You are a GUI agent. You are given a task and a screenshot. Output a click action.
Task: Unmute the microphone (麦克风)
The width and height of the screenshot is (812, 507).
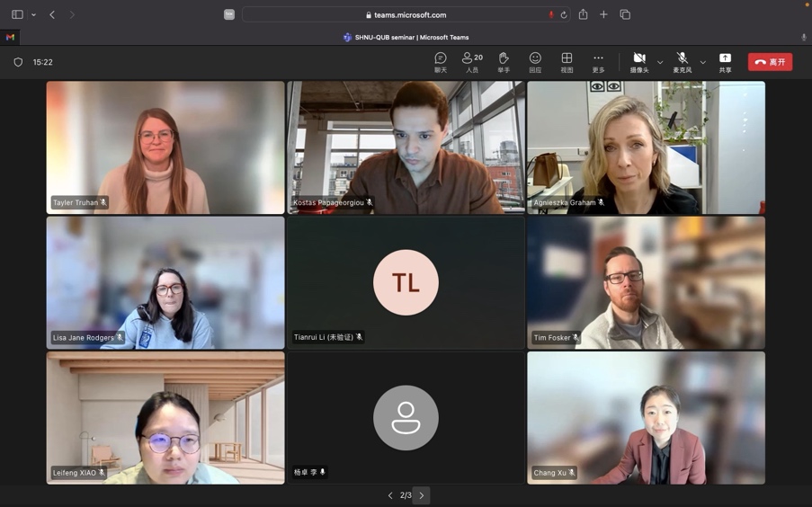(683, 62)
